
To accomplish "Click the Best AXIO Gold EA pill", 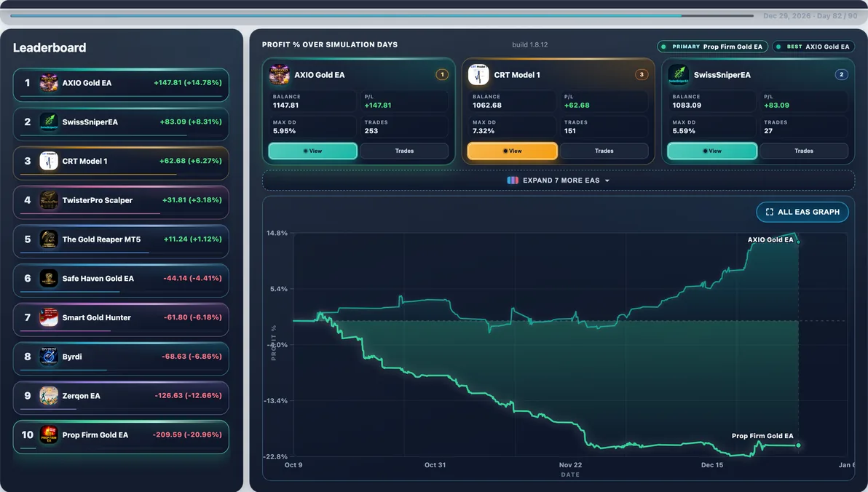I will point(813,47).
